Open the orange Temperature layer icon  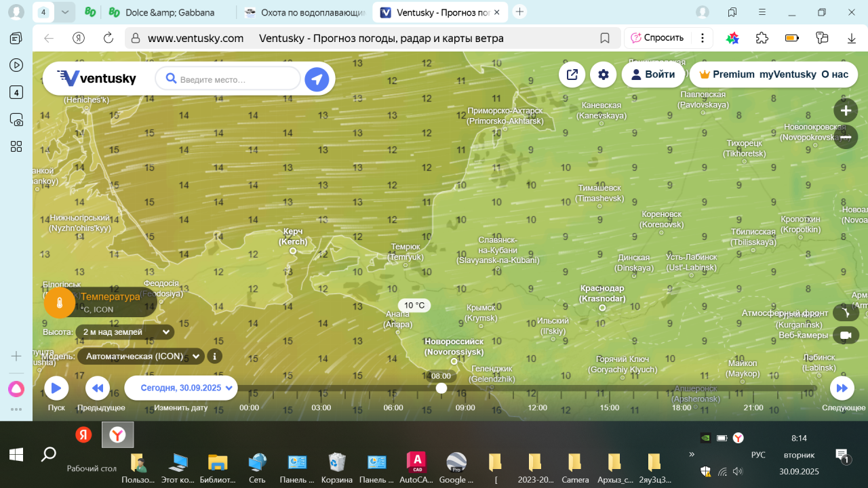tap(60, 302)
